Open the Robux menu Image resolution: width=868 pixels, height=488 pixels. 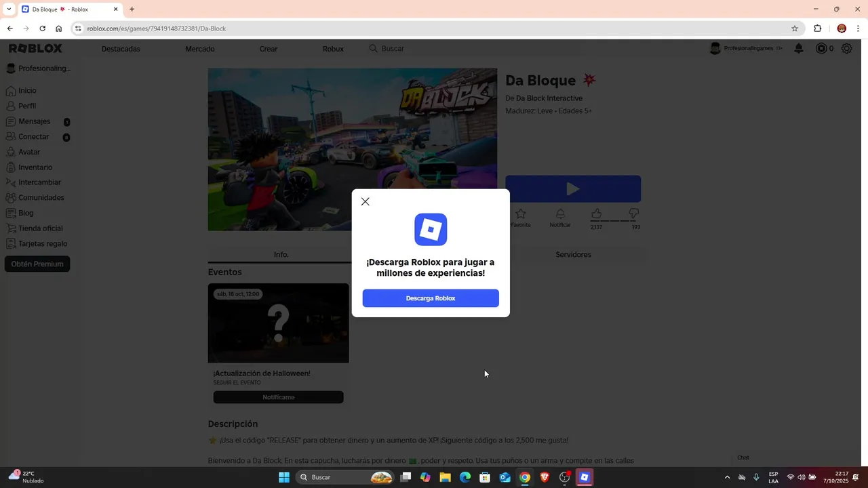(x=333, y=49)
